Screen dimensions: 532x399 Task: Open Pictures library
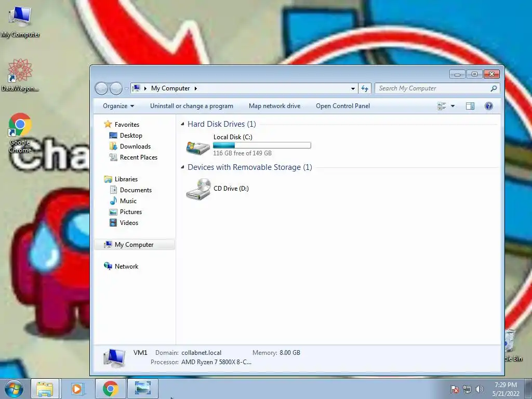(x=130, y=212)
